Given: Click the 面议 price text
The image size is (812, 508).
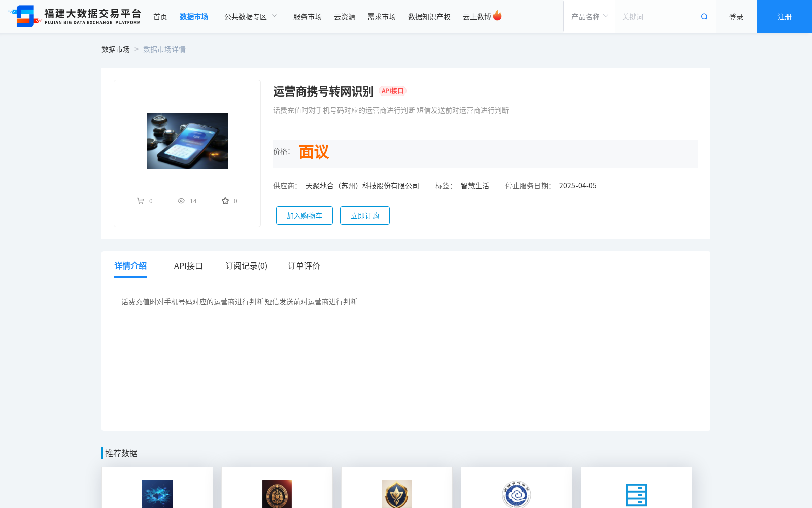Looking at the screenshot, I should tap(314, 152).
